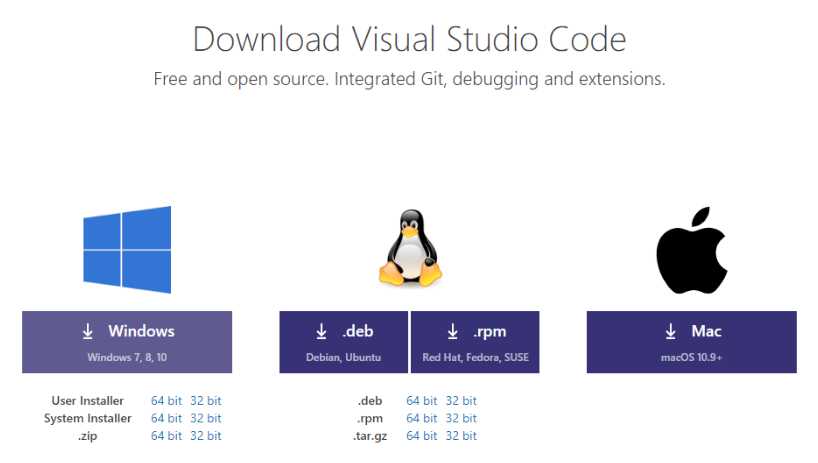Download the .deb package for Debian, Ubuntu
818x463 pixels.
344,342
